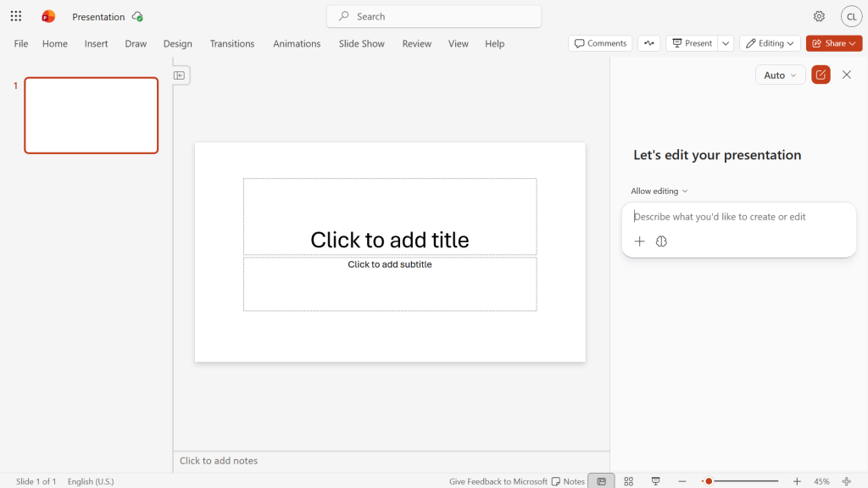Click to add subtitle placeholder
The width and height of the screenshot is (868, 488).
390,284
